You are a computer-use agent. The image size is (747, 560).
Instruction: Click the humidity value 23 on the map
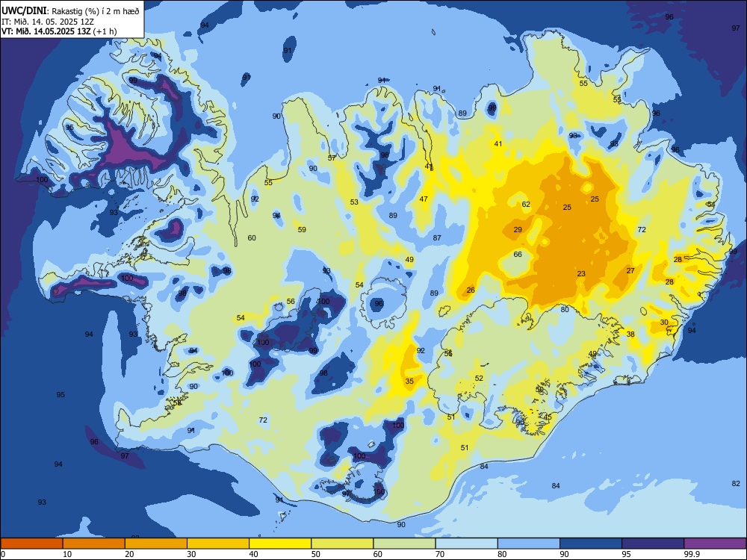pos(581,274)
